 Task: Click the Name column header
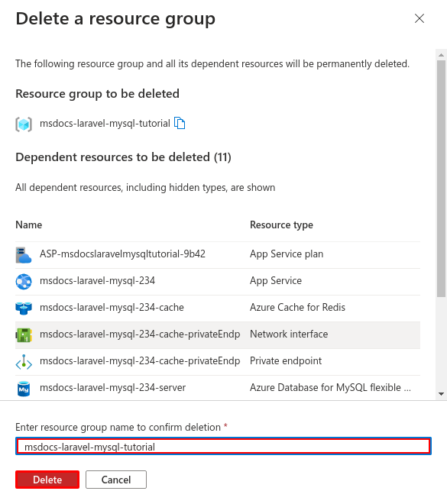tap(28, 225)
